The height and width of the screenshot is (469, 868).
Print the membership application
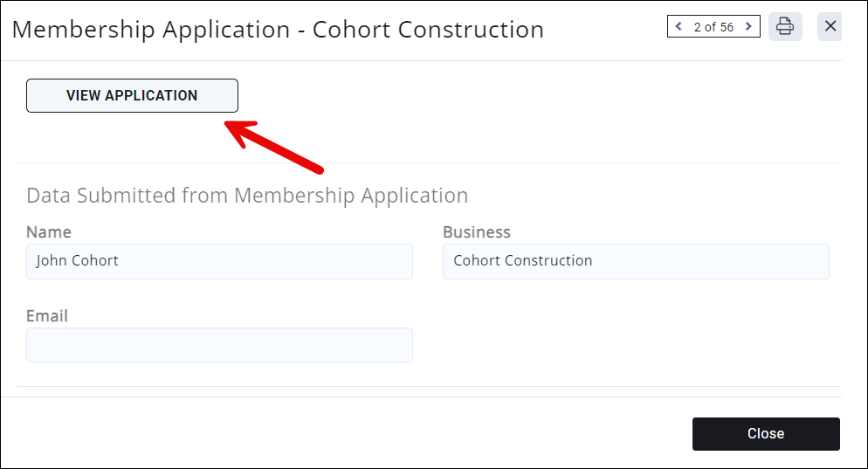click(785, 27)
